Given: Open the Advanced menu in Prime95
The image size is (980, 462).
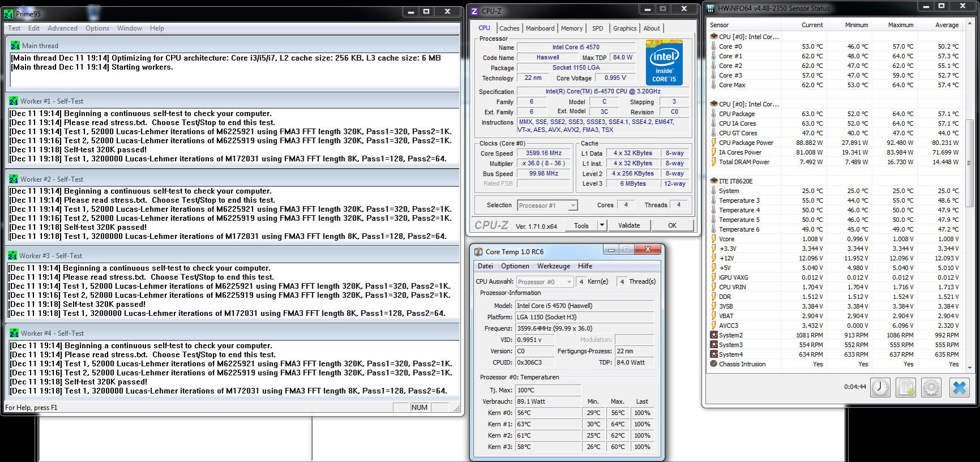Looking at the screenshot, I should tap(62, 28).
